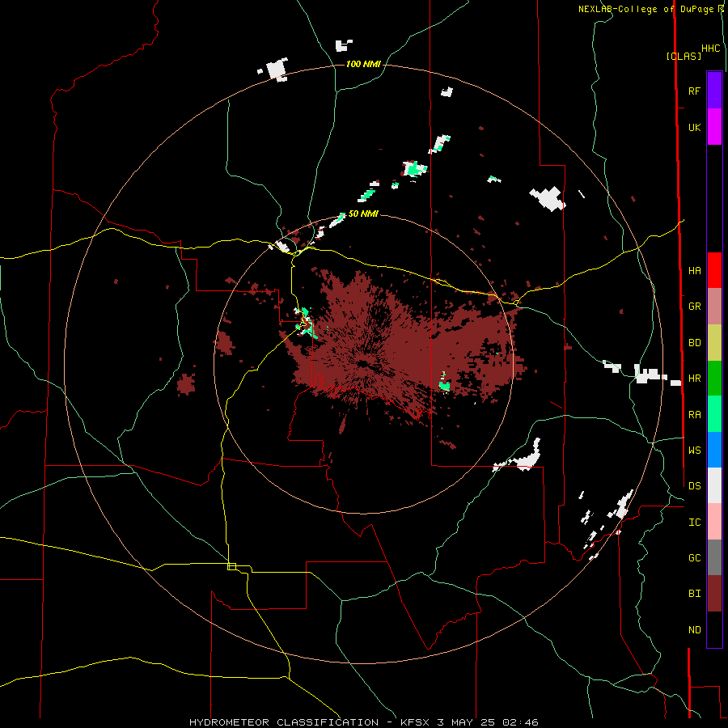Image resolution: width=728 pixels, height=728 pixels.
Task: Click the white DS legend color swatch
Action: [x=714, y=485]
